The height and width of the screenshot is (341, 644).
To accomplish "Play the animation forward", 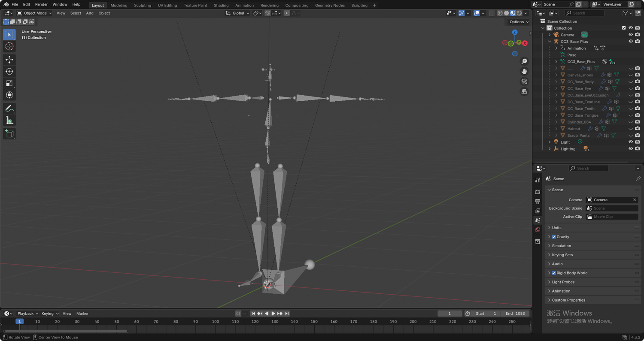I will [x=273, y=314].
